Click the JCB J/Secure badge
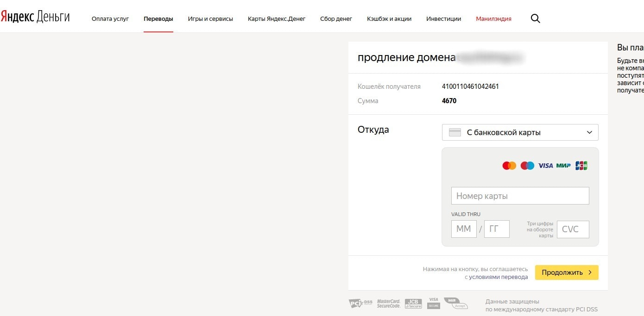Screen dimensions: 644x316 pyautogui.click(x=413, y=304)
